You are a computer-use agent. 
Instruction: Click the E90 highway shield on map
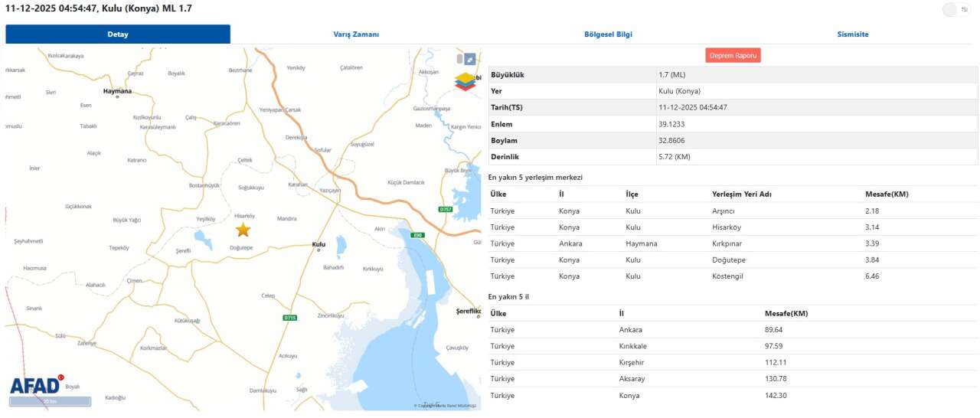coord(416,235)
